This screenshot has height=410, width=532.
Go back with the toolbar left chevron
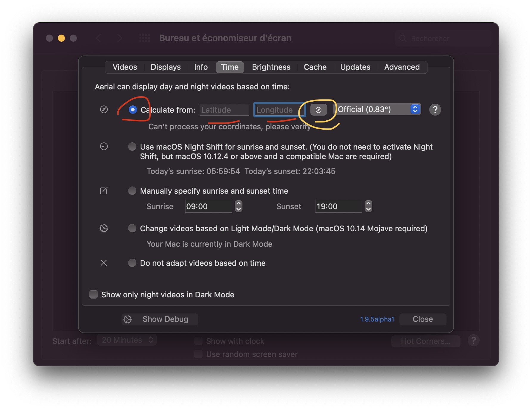click(x=99, y=38)
